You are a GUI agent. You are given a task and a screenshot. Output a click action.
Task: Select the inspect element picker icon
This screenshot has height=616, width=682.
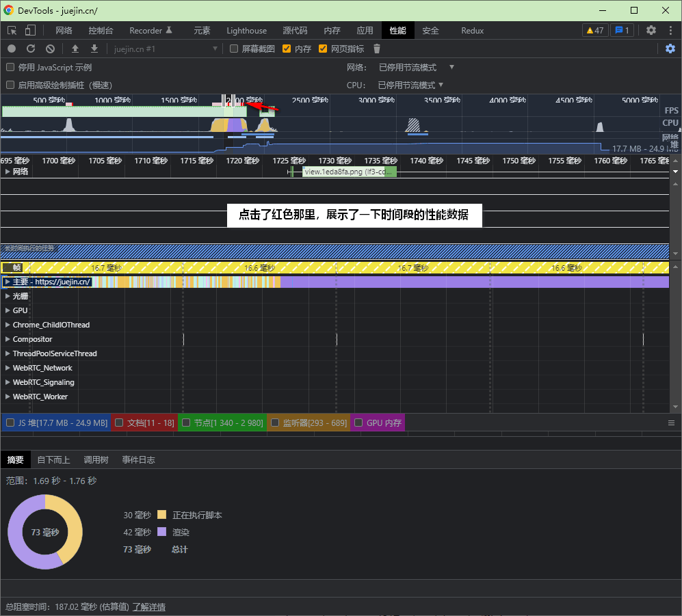[12, 30]
